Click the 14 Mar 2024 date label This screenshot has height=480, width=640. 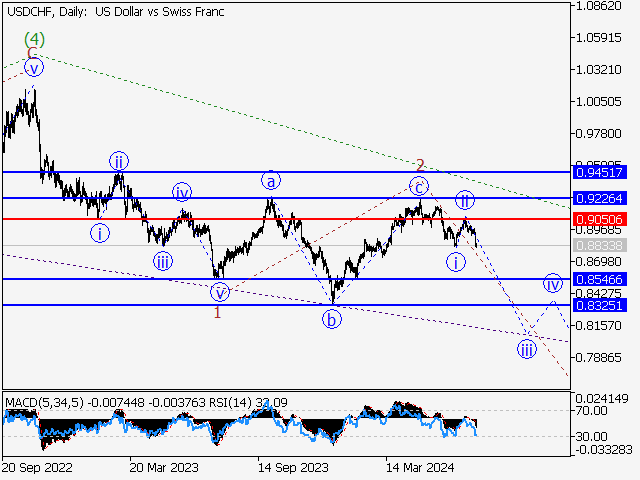point(420,467)
